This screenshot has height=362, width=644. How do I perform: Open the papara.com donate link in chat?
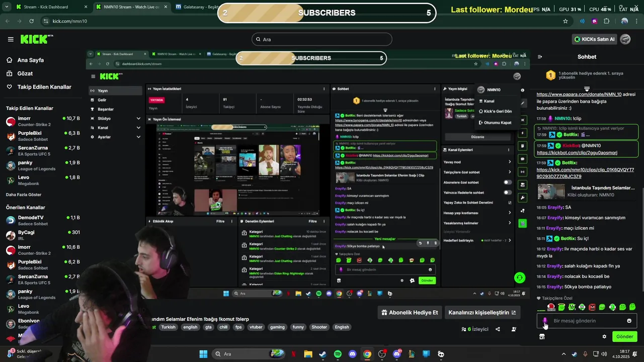(x=579, y=95)
